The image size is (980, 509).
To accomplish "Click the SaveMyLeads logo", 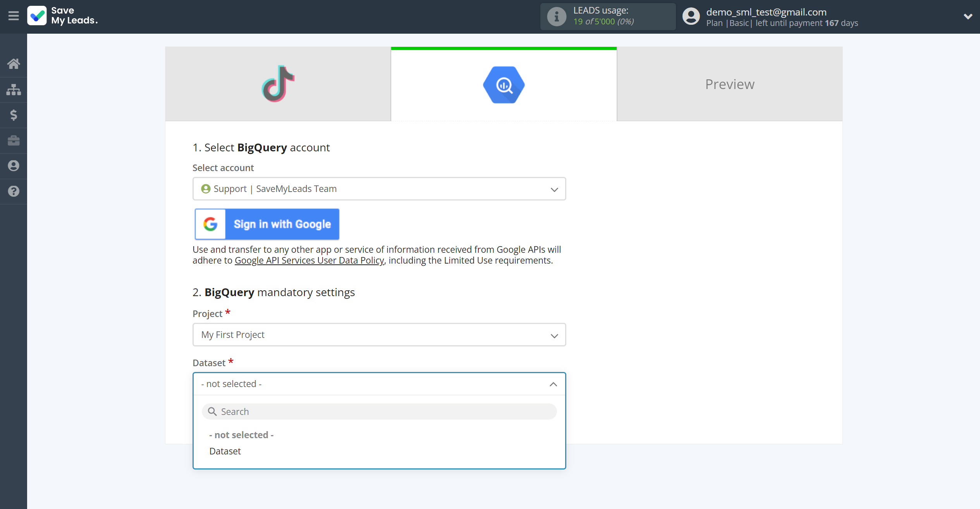I will (x=62, y=16).
